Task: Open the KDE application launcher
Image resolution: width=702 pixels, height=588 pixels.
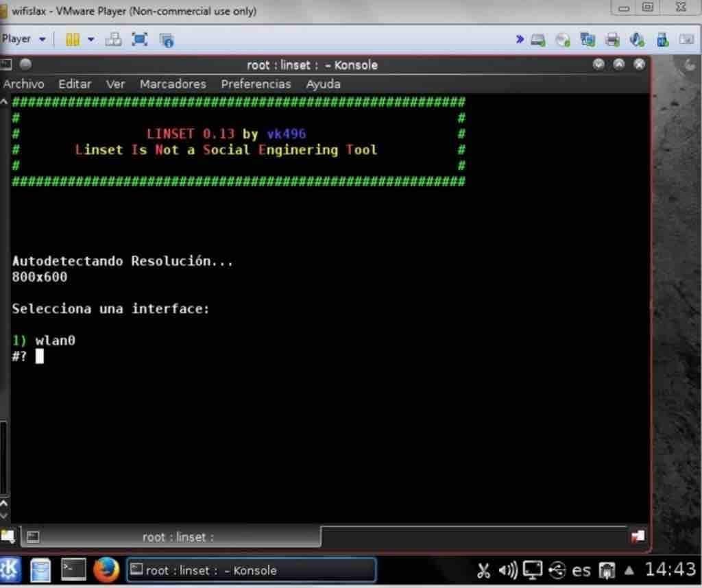Action: 10,570
